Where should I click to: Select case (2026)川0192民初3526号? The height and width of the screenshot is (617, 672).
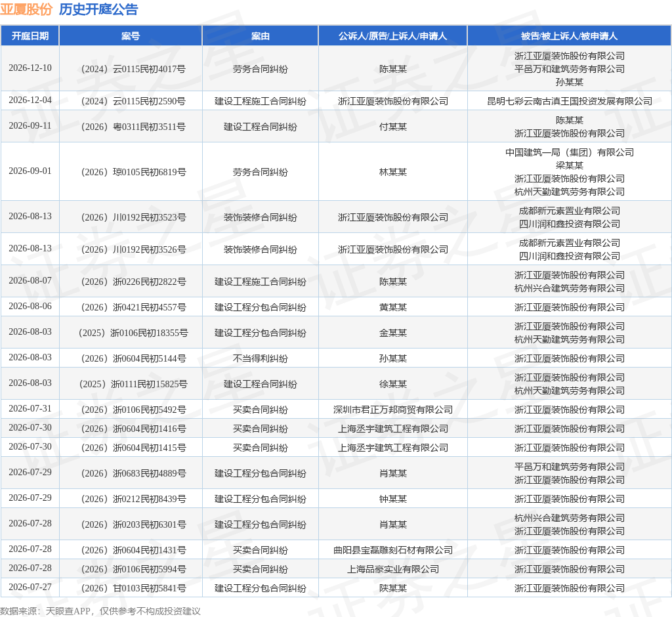click(133, 249)
